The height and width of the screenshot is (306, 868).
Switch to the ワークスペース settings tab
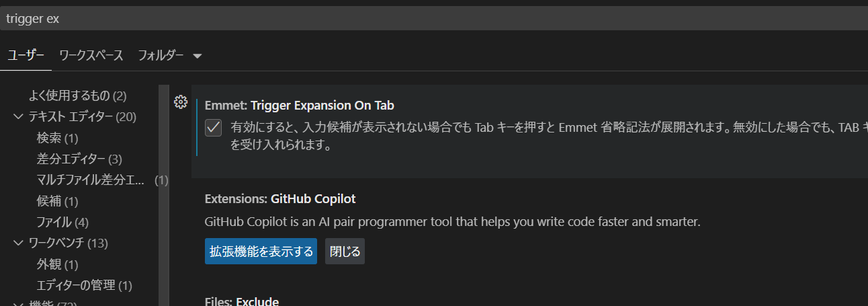point(91,56)
